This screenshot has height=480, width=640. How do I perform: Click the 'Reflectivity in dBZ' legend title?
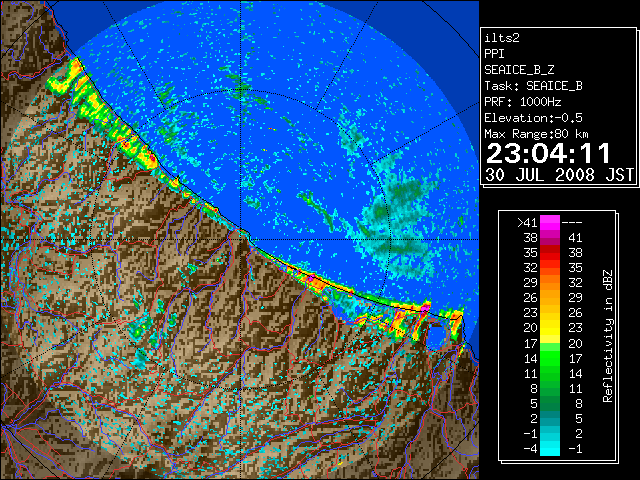click(x=607, y=336)
